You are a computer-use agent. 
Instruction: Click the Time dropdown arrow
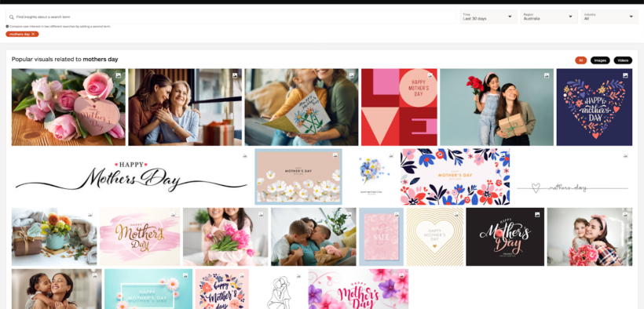click(510, 16)
